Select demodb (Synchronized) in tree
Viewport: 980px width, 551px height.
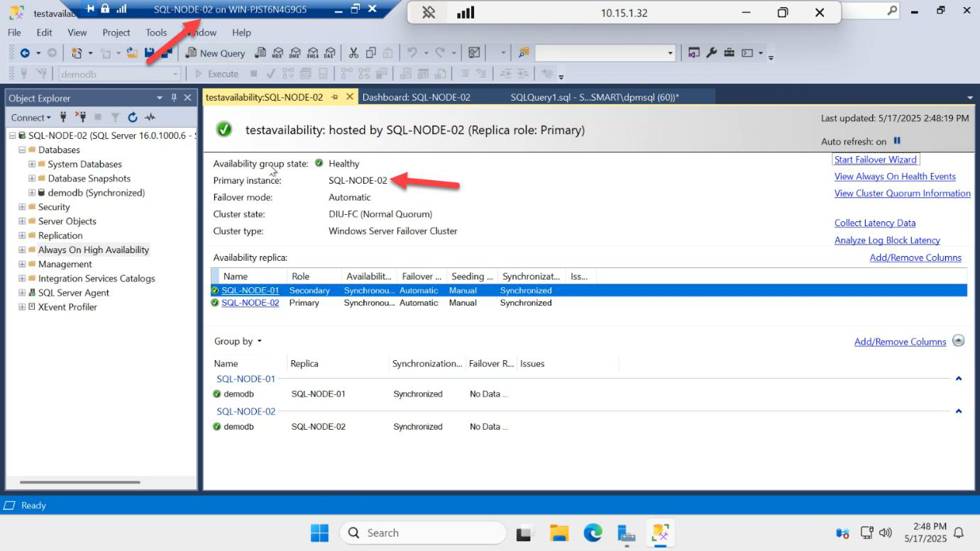pos(96,193)
